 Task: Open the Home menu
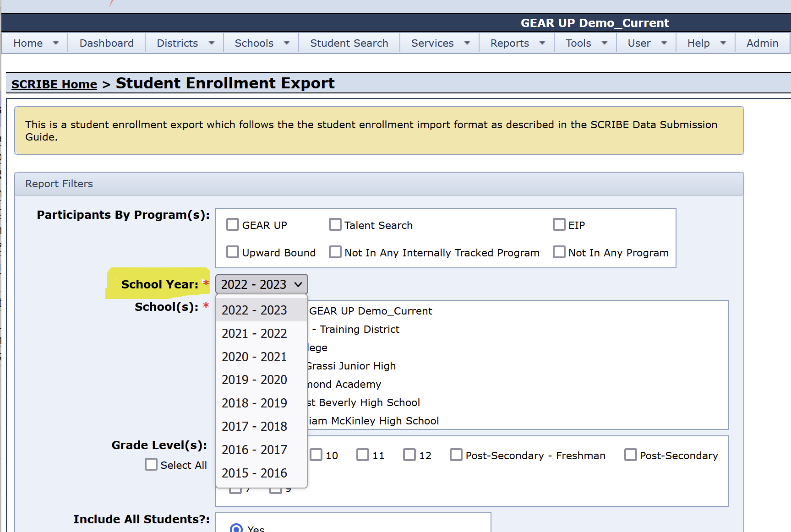(35, 43)
